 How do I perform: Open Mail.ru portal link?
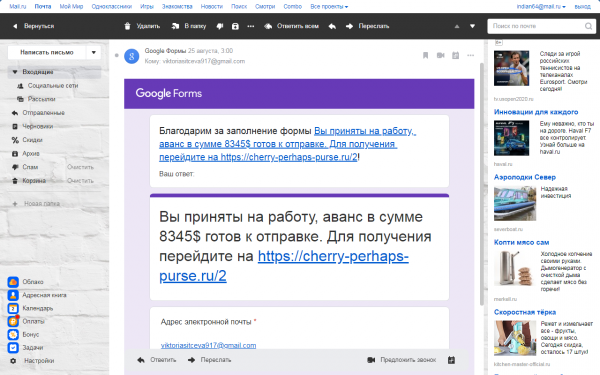point(18,7)
